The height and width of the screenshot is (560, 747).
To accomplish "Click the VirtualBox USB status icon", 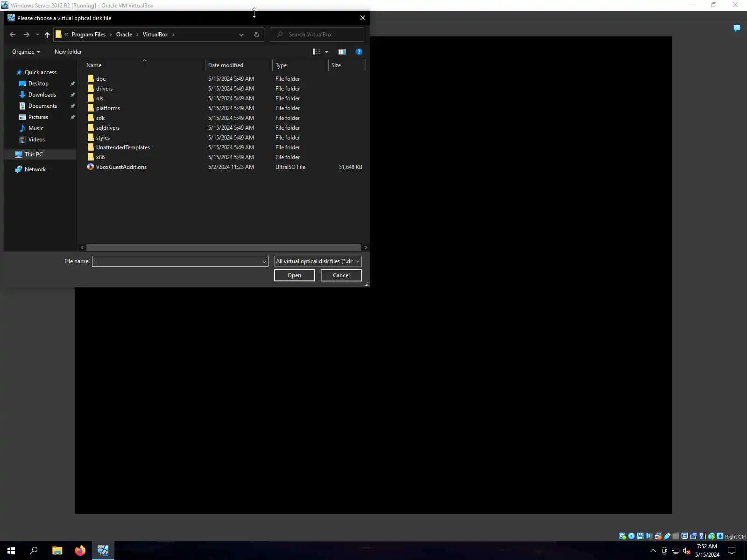I will (x=667, y=536).
